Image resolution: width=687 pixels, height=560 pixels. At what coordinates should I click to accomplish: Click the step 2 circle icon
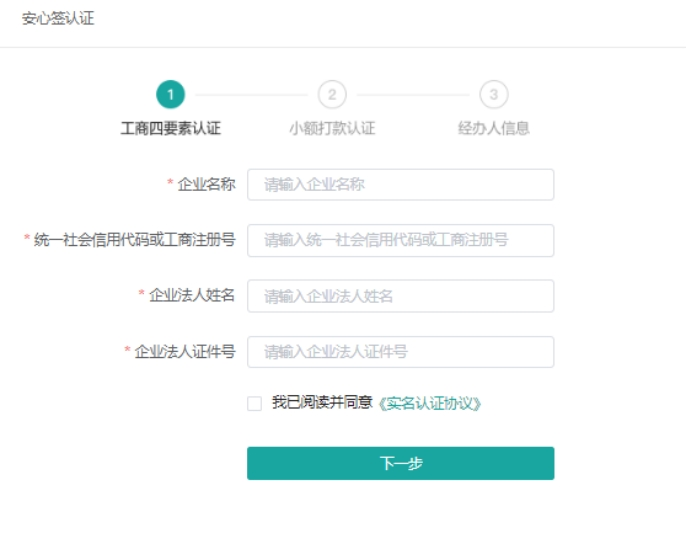332,95
